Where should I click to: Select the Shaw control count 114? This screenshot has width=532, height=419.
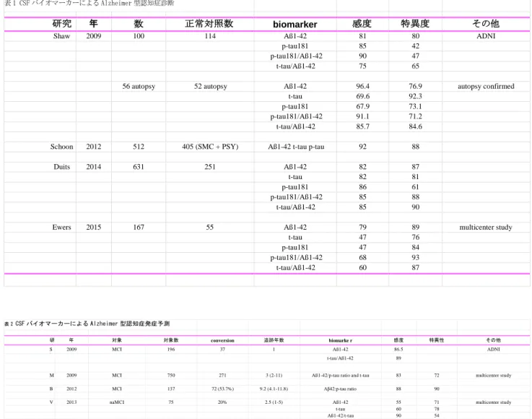[x=210, y=36]
